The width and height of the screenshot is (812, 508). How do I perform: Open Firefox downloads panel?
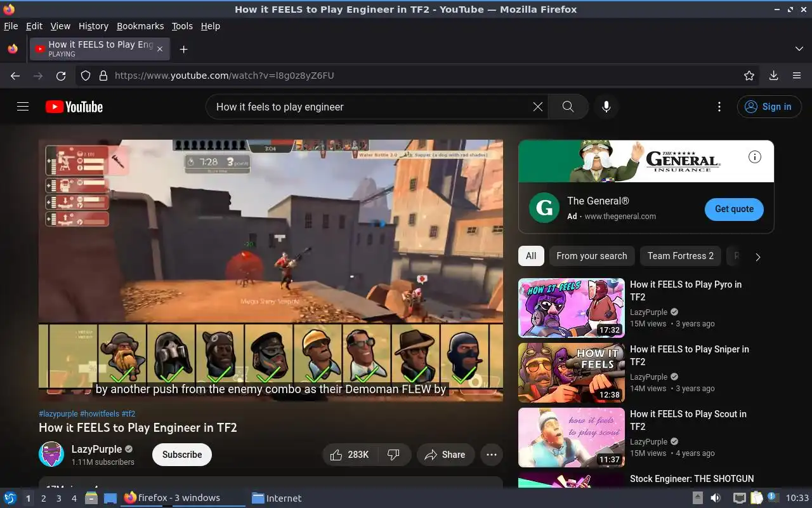click(x=773, y=76)
